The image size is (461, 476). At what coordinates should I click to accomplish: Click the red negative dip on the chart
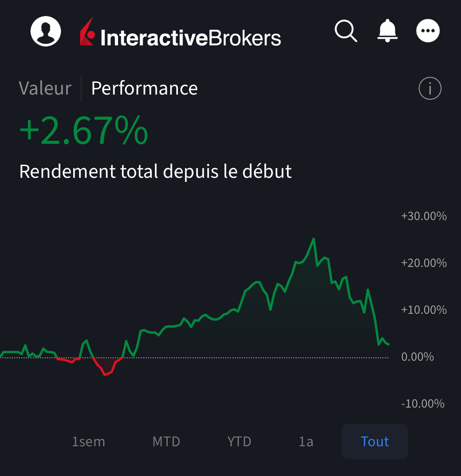point(106,374)
